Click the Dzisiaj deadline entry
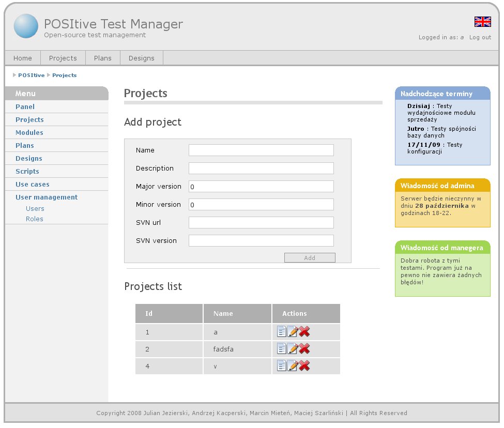Image resolution: width=504 pixels, height=428 pixels. point(441,113)
